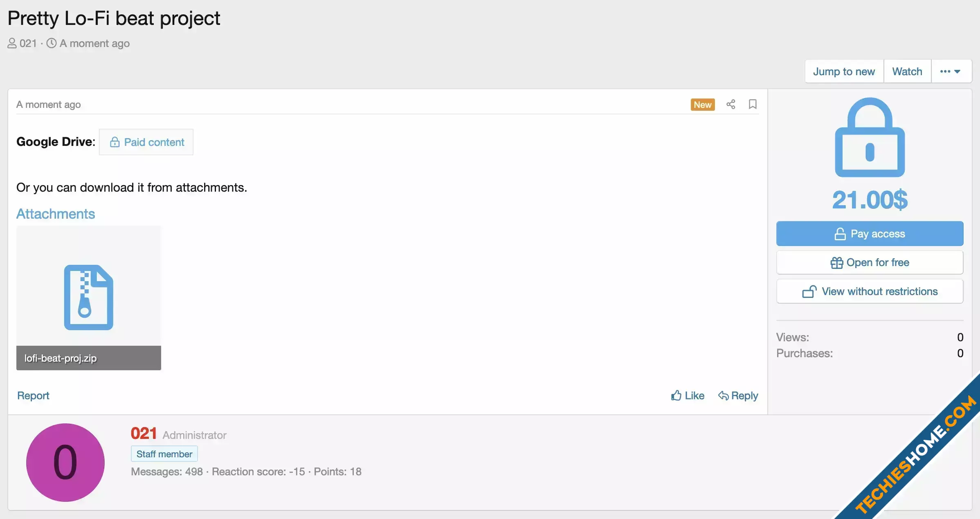Click the Views count label
This screenshot has width=980, height=519.
coord(792,337)
